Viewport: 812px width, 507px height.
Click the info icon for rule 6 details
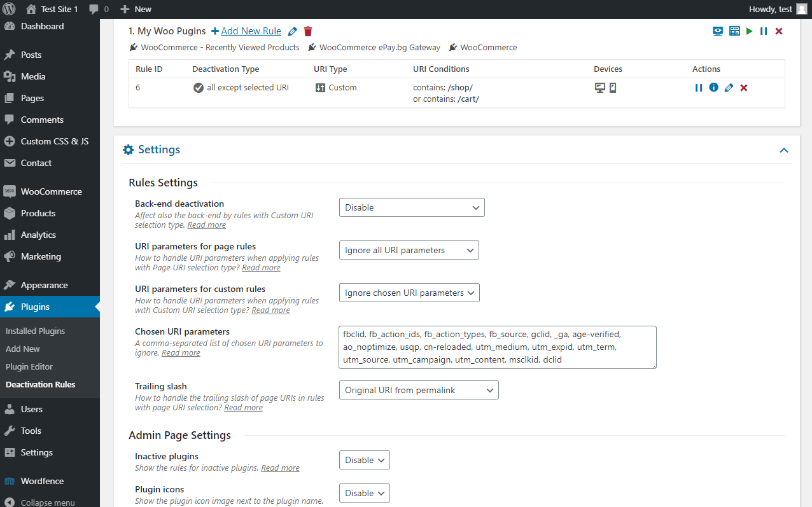point(713,87)
